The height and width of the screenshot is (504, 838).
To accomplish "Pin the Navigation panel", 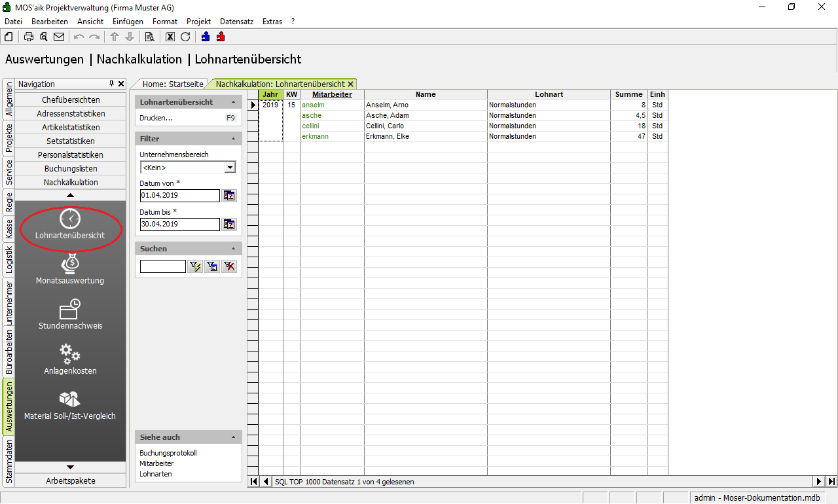I will [x=111, y=84].
